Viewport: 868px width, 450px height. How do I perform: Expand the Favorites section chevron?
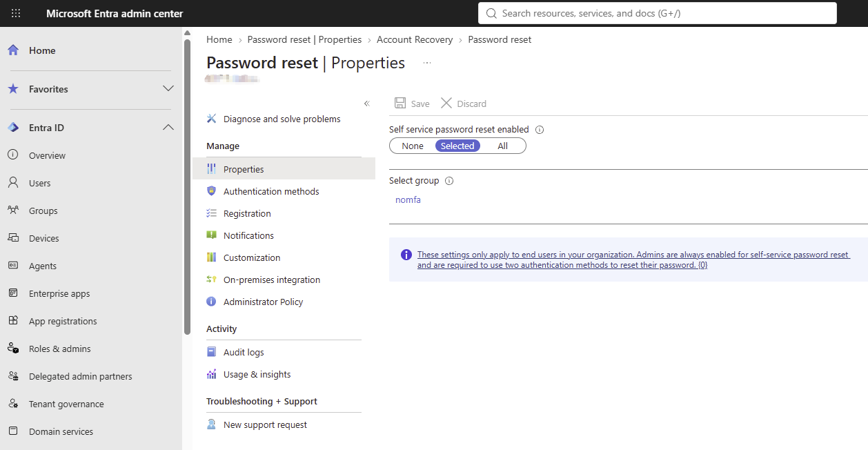click(x=168, y=89)
